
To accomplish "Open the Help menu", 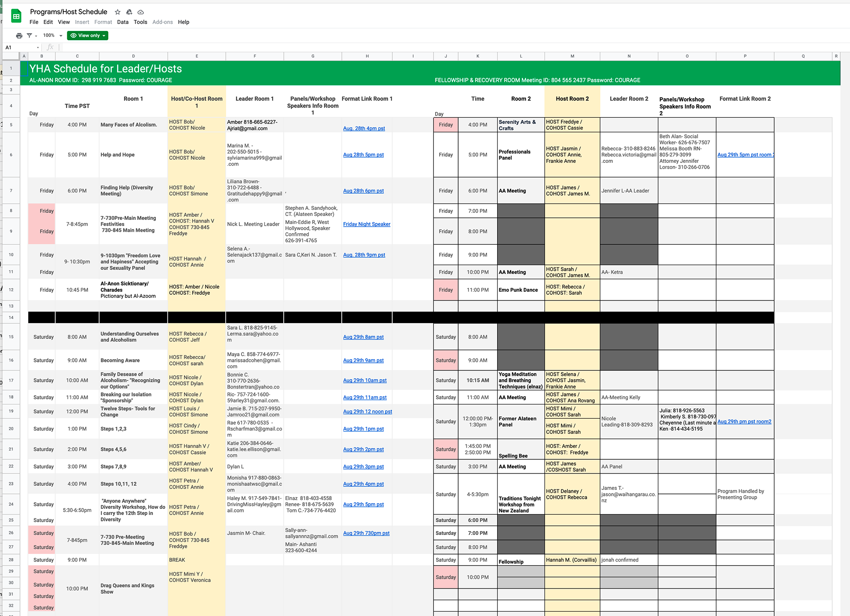I will tap(183, 22).
